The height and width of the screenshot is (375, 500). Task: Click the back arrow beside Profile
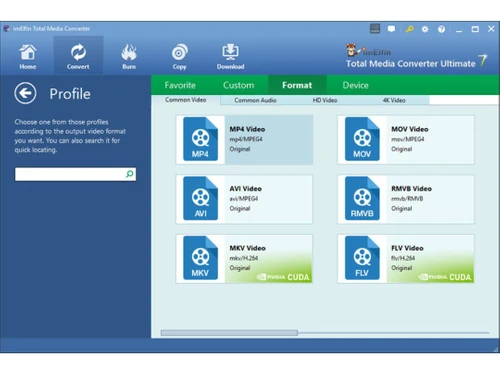point(25,93)
